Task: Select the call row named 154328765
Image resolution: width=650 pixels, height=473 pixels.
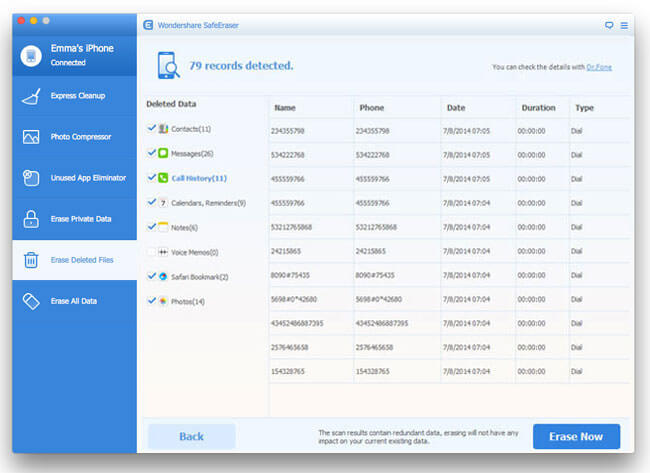Action: coord(449,371)
